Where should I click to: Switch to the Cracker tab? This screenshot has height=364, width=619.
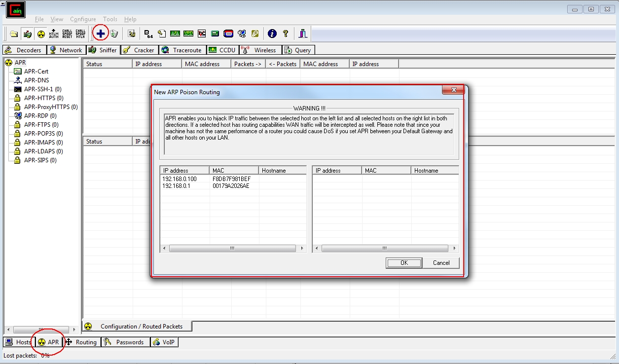[139, 50]
